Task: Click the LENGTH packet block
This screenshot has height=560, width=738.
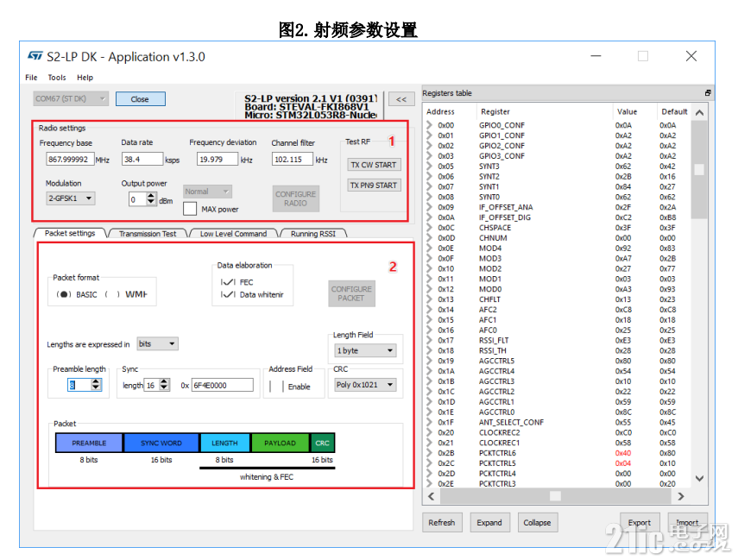Action: pyautogui.click(x=225, y=443)
